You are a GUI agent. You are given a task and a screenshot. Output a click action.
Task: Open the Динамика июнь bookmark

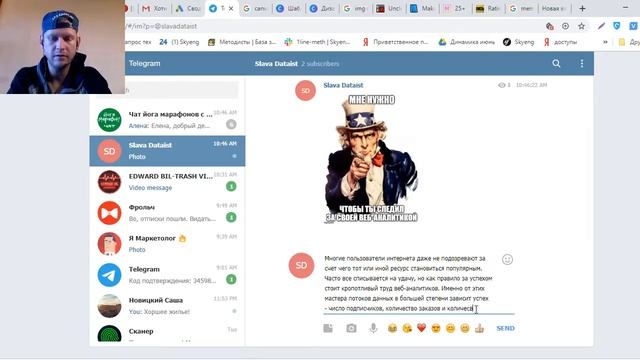[x=467, y=42]
